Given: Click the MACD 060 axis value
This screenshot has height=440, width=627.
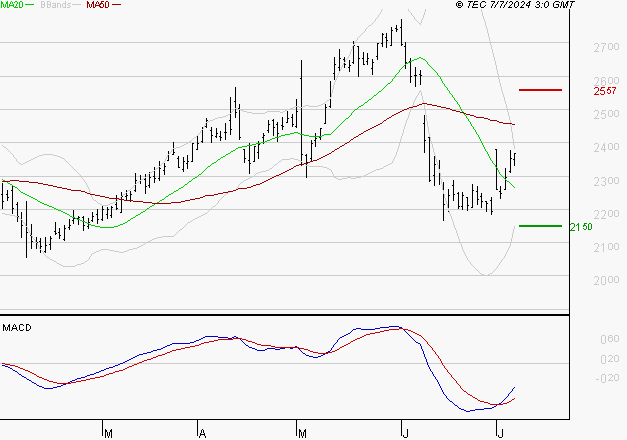Looking at the screenshot, I should point(609,339).
